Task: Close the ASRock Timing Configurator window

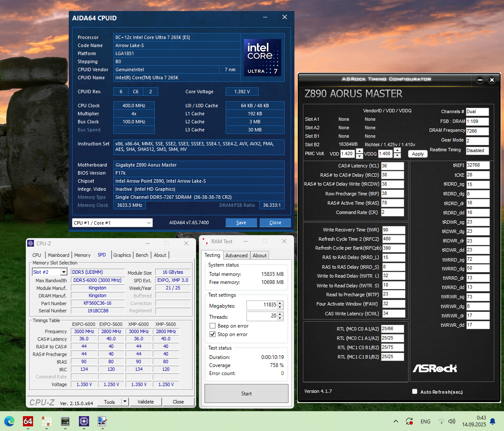Action: pyautogui.click(x=492, y=80)
